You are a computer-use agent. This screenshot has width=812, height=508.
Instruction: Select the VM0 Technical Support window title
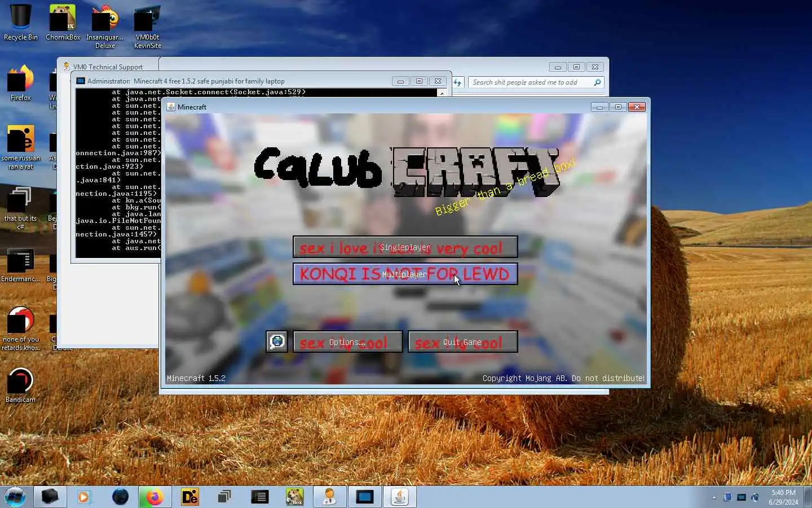108,67
